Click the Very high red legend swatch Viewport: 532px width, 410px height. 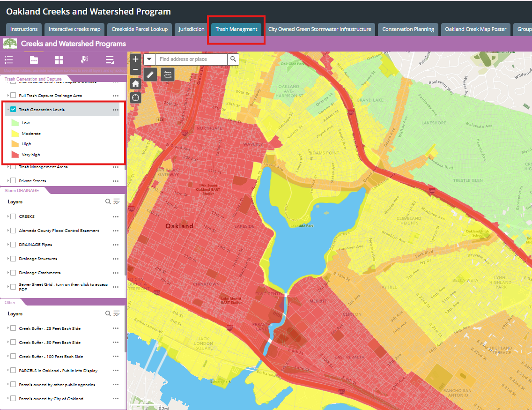tap(15, 155)
